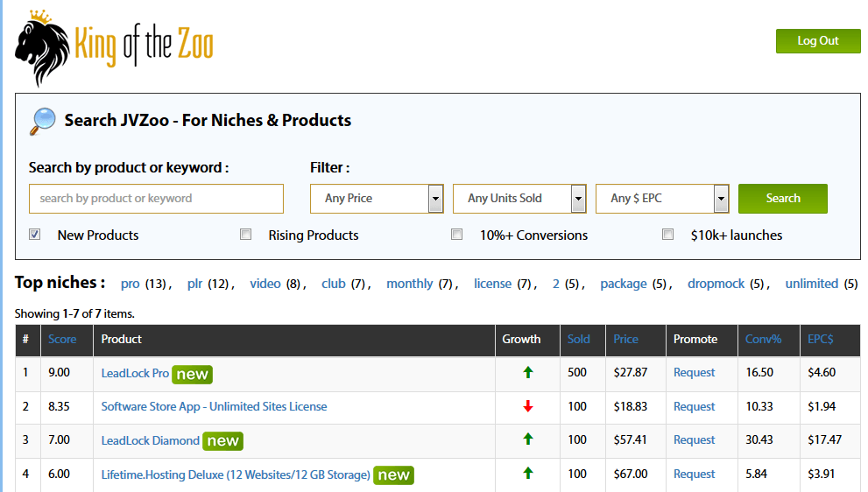Uncheck the New Products checkbox

coord(35,235)
